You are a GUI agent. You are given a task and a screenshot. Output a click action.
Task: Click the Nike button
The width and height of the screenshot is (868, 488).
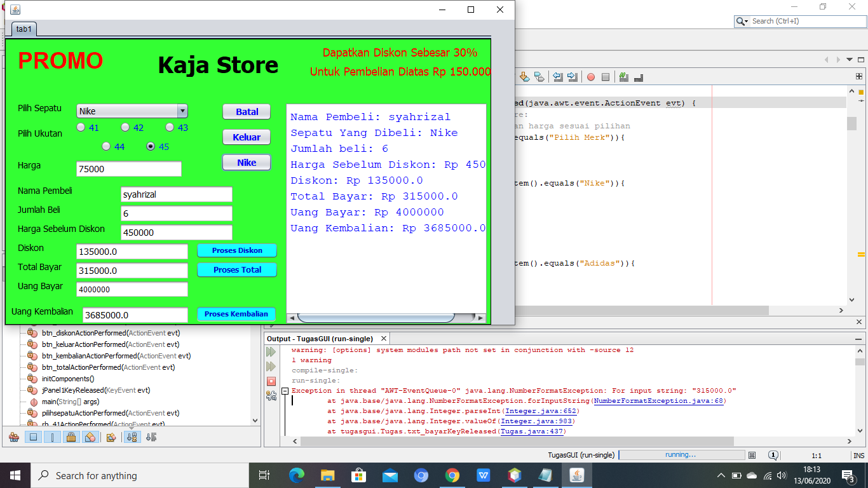(x=247, y=163)
